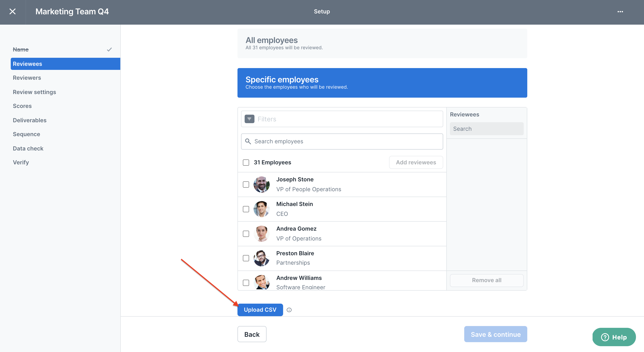Open the three-dot more options menu
Image resolution: width=644 pixels, height=352 pixels.
620,11
